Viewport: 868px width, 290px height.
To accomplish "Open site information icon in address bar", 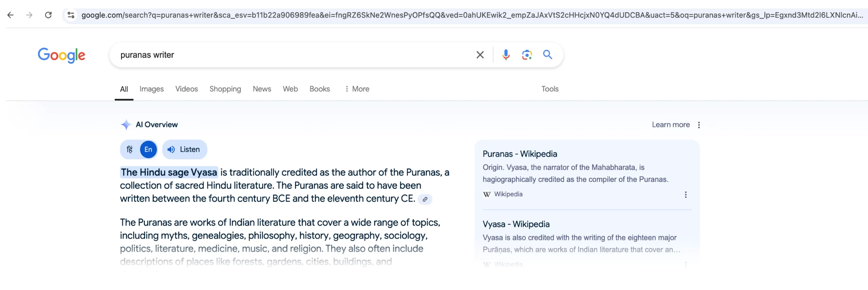I will (71, 15).
